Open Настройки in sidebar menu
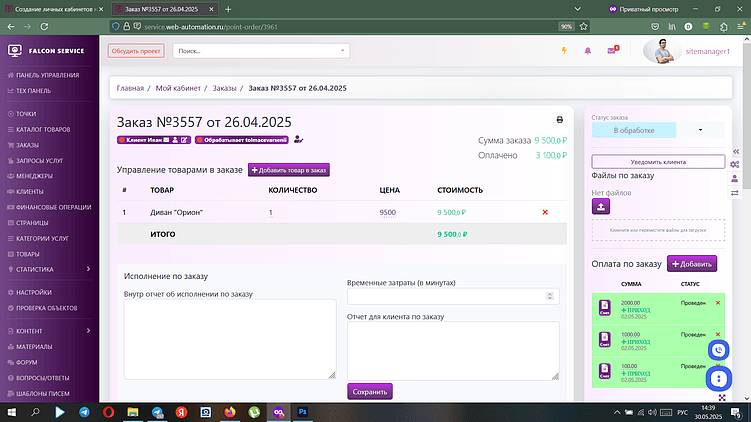 pos(34,292)
